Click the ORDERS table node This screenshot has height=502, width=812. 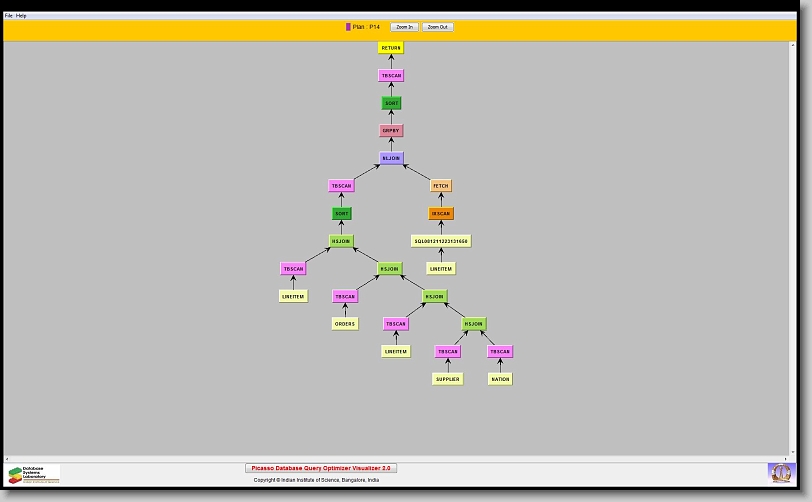point(345,324)
